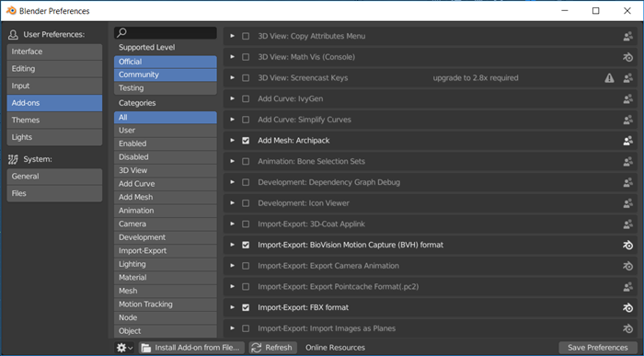
Task: Expand the Icon Viewer add-on details
Action: (232, 203)
